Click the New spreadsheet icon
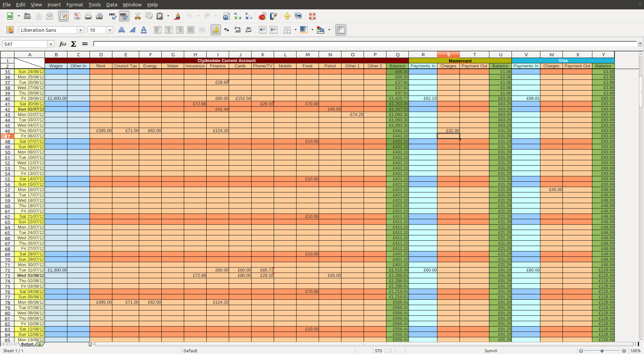644x354 pixels. (10, 16)
